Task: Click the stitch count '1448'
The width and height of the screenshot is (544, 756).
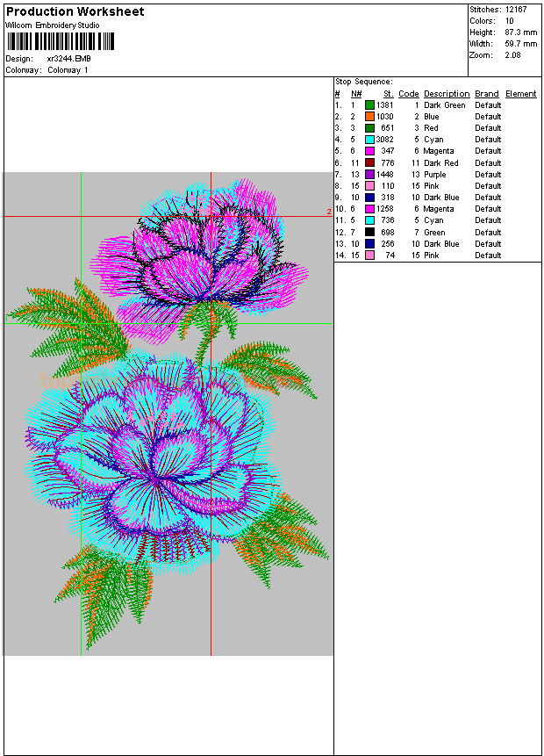Action: tap(385, 175)
